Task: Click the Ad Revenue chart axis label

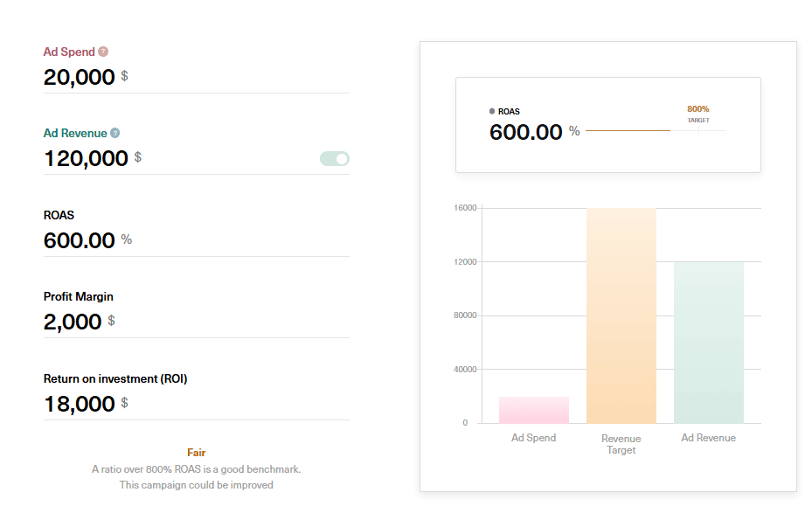Action: tap(709, 438)
